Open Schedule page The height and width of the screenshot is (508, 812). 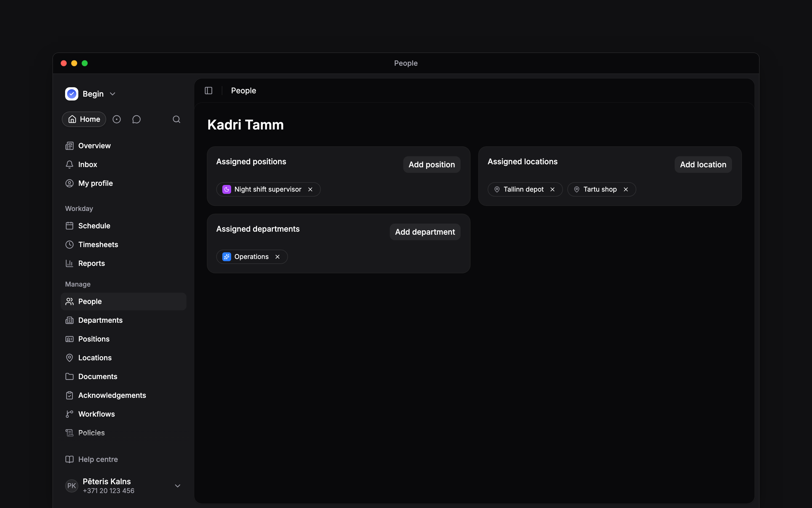click(x=124, y=226)
